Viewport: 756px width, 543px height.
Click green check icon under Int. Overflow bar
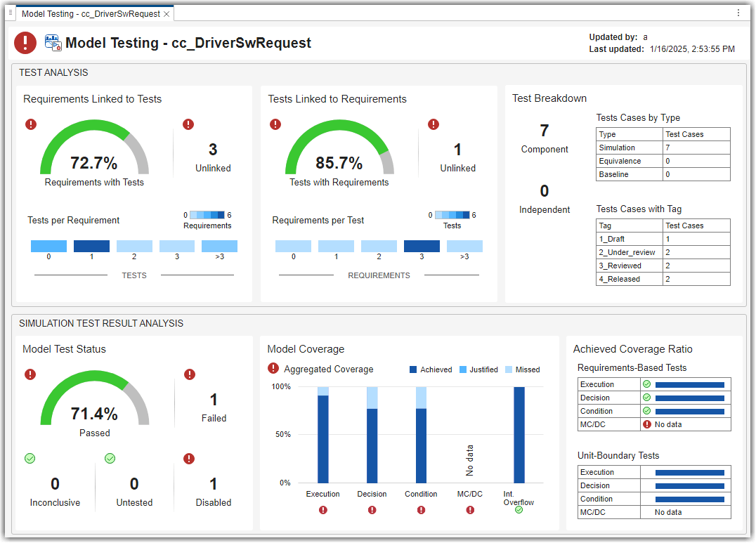(519, 510)
